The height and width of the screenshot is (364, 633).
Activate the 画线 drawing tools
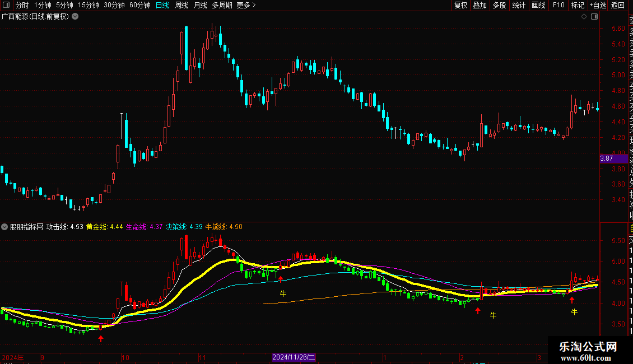tap(538, 5)
